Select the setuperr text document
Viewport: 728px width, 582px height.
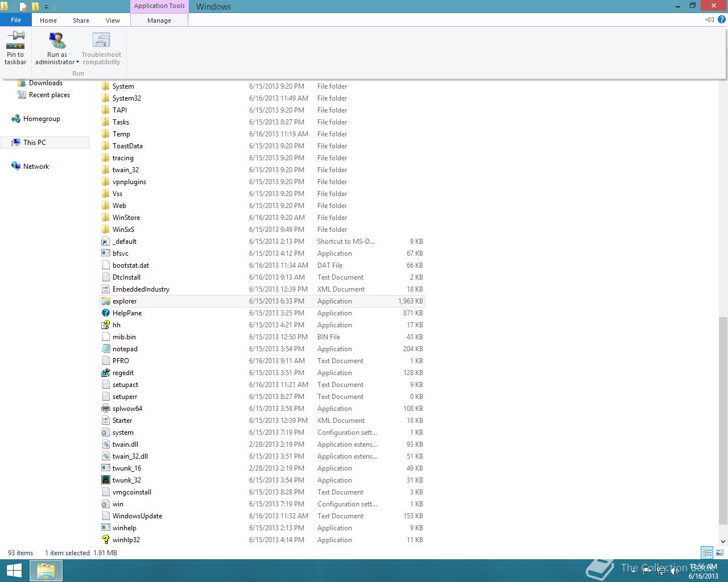(262, 397)
